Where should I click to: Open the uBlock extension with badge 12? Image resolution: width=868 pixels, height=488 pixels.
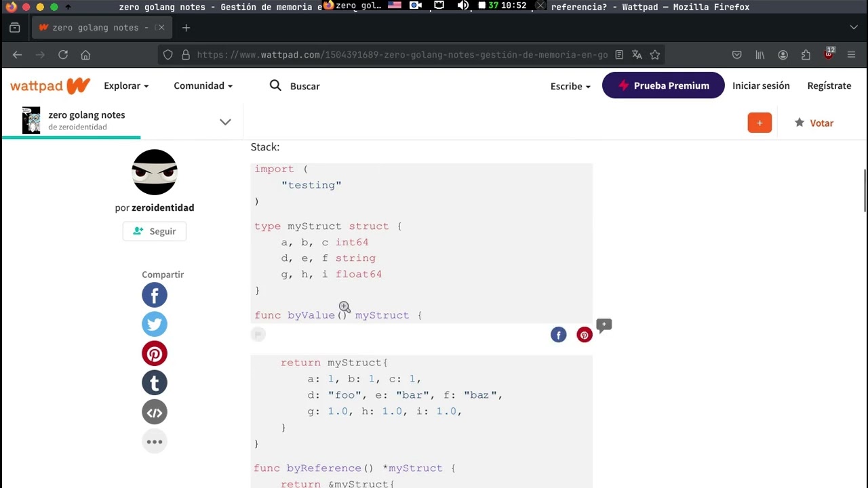[x=829, y=54]
